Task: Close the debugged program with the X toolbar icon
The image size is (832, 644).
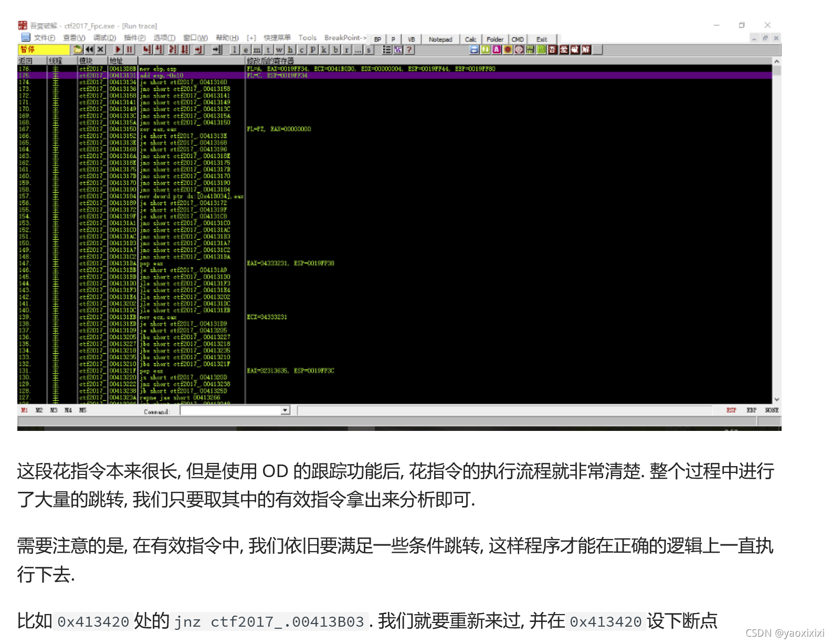Action: tap(100, 49)
